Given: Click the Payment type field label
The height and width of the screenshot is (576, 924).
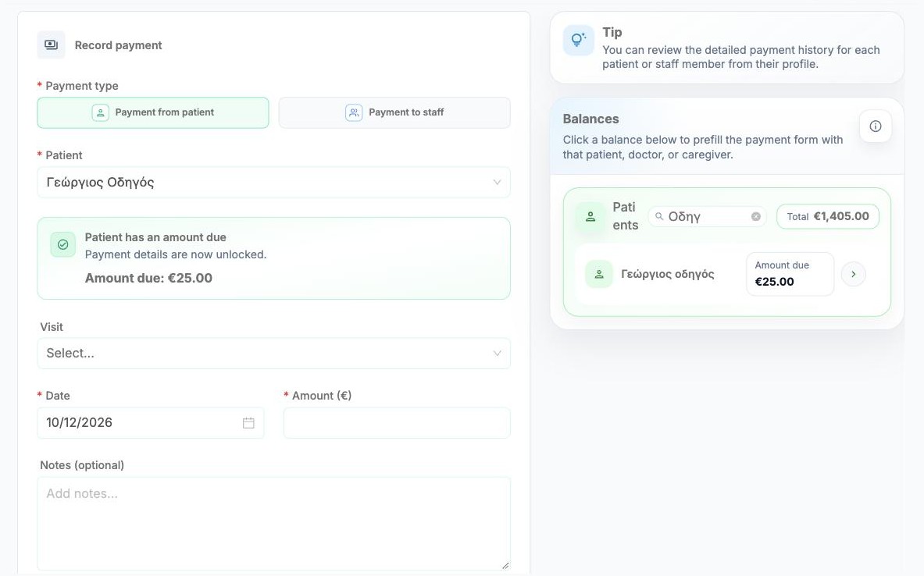Looking at the screenshot, I should [82, 86].
